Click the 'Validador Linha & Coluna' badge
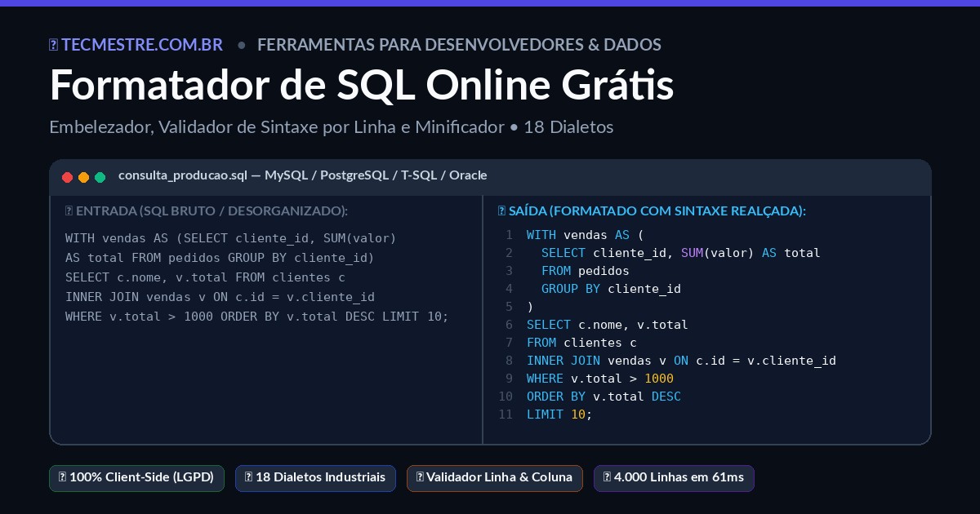The image size is (980, 514). tap(495, 478)
